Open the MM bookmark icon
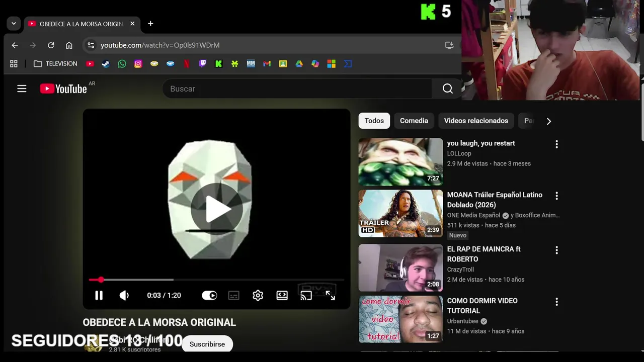Screen dimensions: 644x362 click(x=251, y=64)
